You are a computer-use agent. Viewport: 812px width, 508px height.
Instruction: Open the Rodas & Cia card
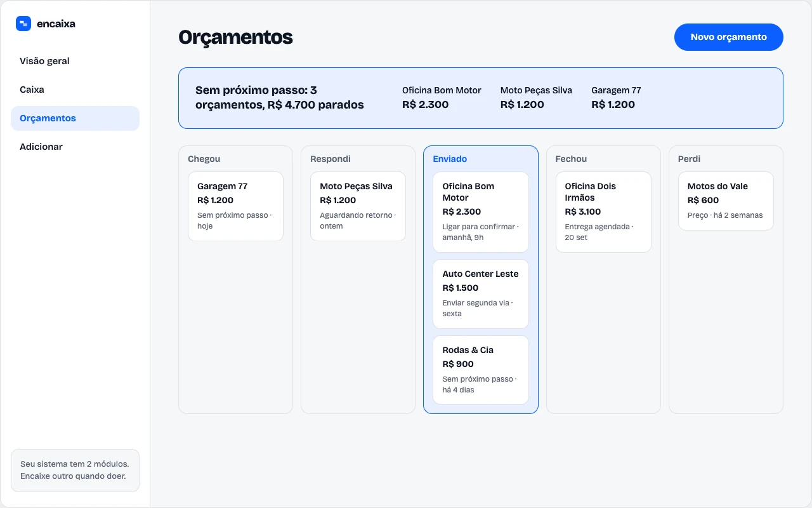coord(481,370)
